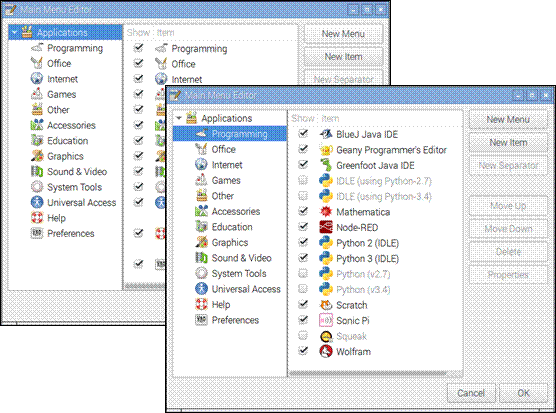556x413 pixels.
Task: Click the Universal Access icon in front window
Action: coord(201,289)
